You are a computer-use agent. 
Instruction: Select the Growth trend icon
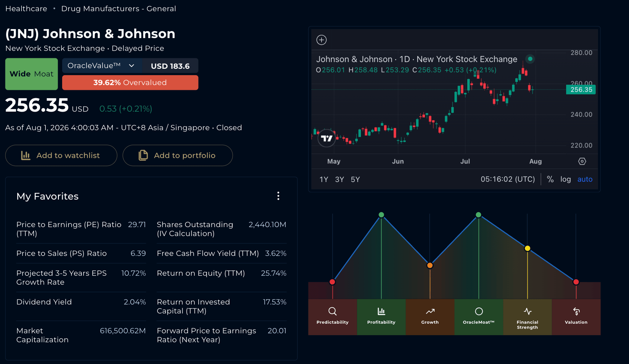tap(430, 311)
